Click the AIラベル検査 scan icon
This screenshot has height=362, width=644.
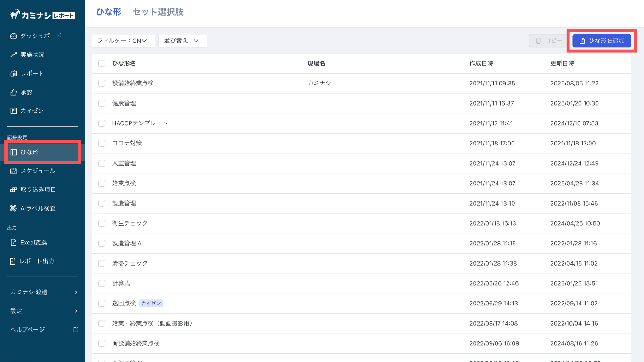(13, 208)
